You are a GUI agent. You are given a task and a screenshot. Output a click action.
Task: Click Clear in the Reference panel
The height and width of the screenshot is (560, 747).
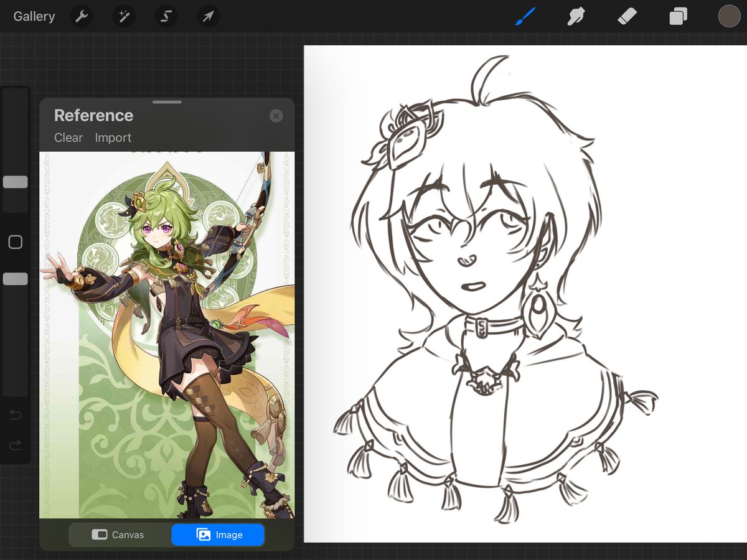tap(68, 138)
